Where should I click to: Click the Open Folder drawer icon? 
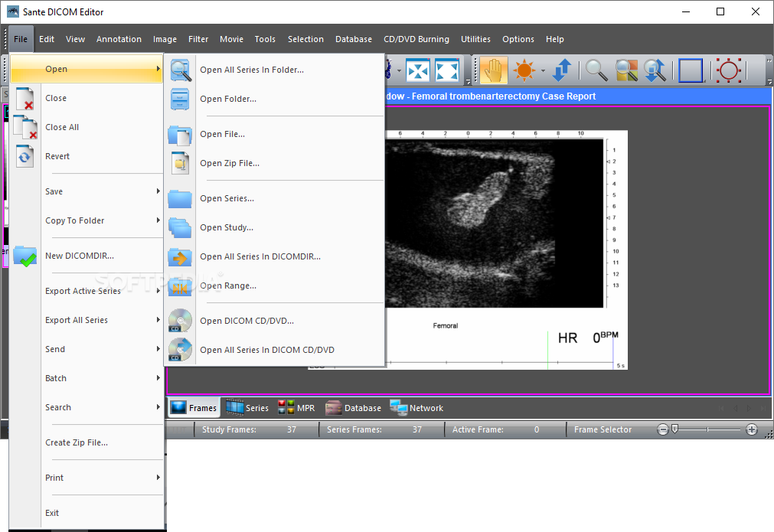pos(180,100)
